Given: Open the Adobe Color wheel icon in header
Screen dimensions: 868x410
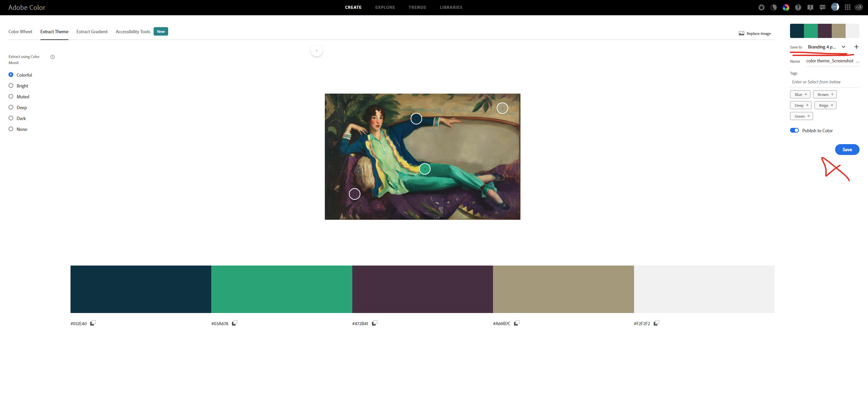Looking at the screenshot, I should [x=786, y=7].
